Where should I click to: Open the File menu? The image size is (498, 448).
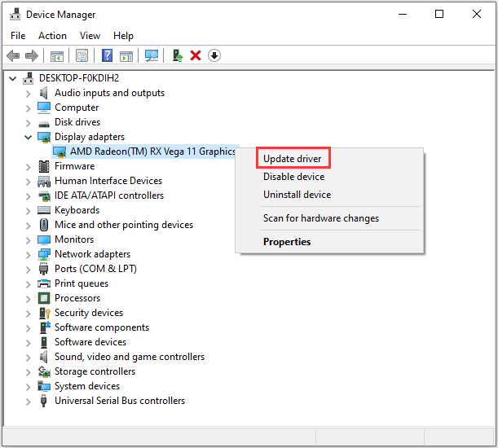click(18, 36)
